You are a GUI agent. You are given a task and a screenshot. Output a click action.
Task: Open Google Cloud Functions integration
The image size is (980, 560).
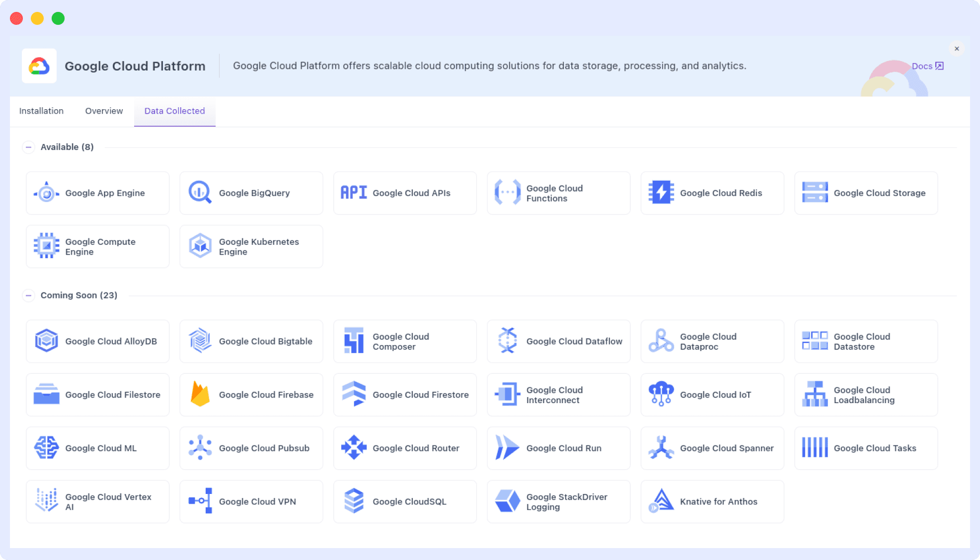tap(558, 193)
